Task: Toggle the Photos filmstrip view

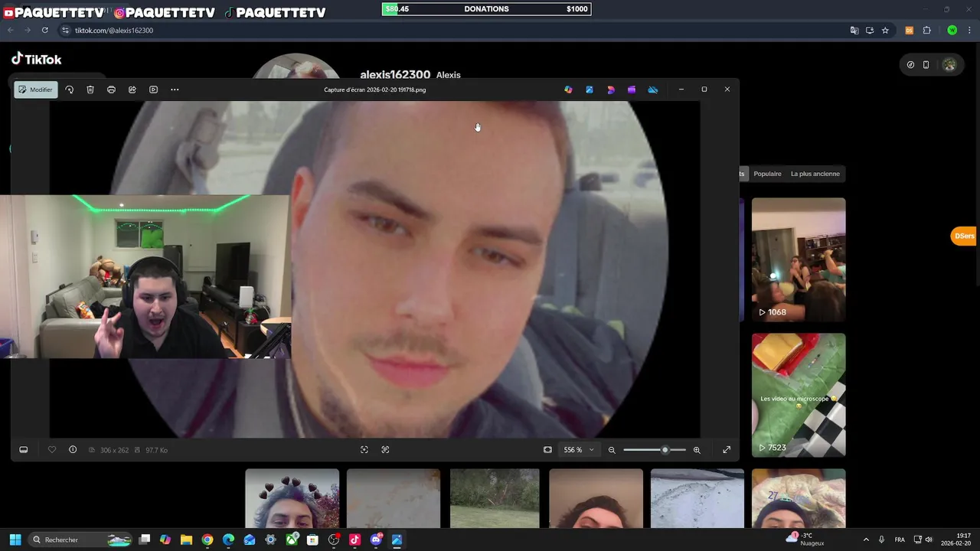Action: [24, 450]
